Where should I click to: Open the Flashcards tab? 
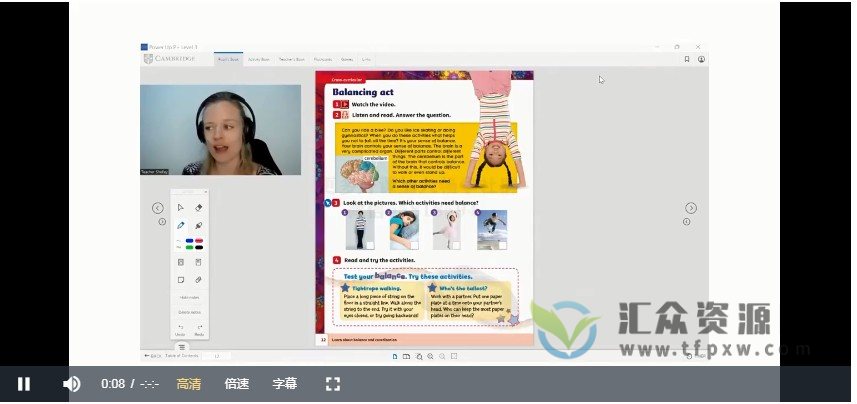pyautogui.click(x=323, y=59)
